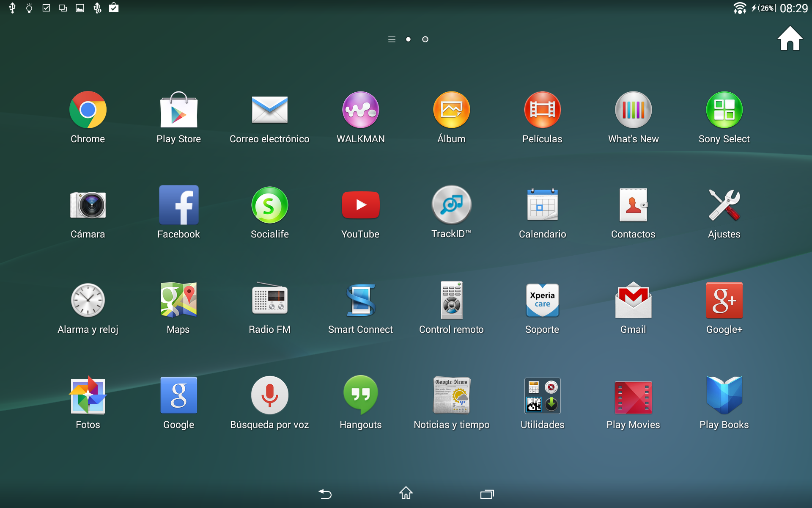Open the TrackID music recognition app
This screenshot has width=812, height=508.
point(451,205)
